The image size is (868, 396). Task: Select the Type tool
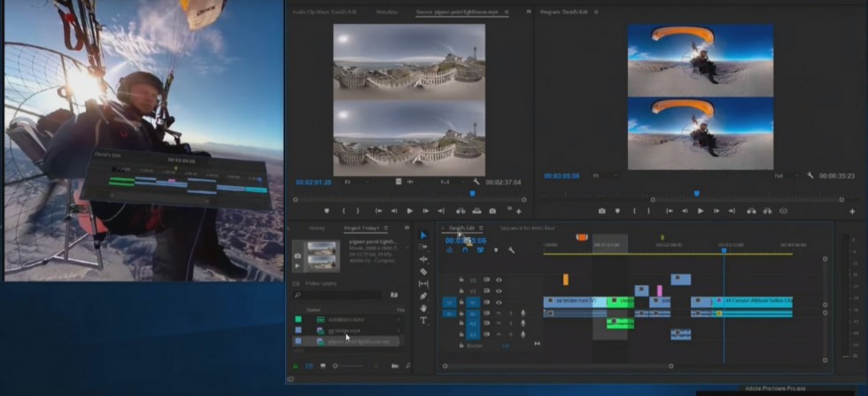coord(423,320)
